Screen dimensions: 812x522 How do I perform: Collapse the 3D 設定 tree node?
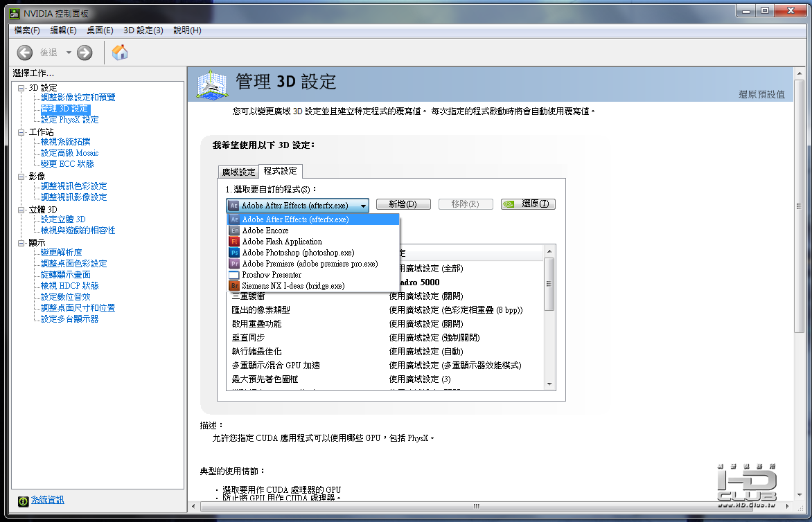[x=21, y=88]
